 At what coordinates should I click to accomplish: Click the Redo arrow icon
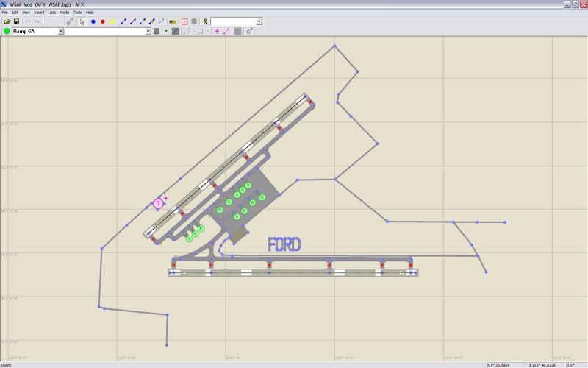pyautogui.click(x=37, y=21)
